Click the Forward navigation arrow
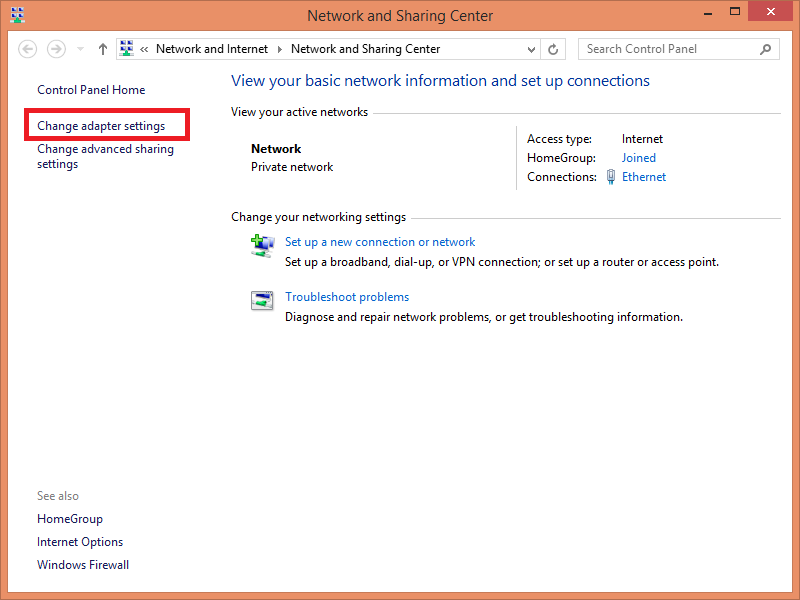Viewport: 800px width, 600px height. (56, 49)
